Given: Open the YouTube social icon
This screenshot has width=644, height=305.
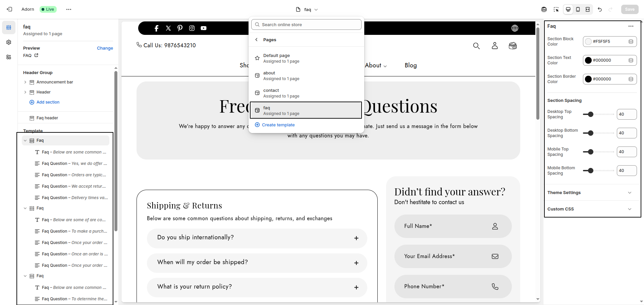Looking at the screenshot, I should tap(204, 28).
